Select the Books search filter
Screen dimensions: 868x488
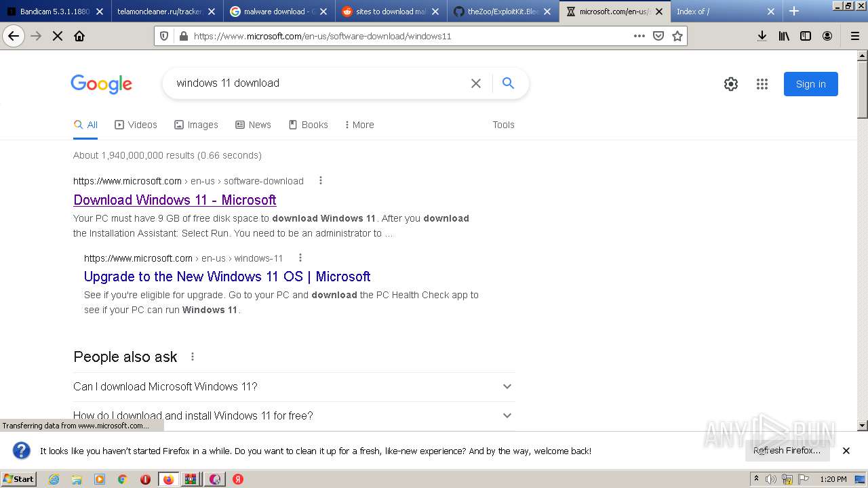(x=308, y=125)
